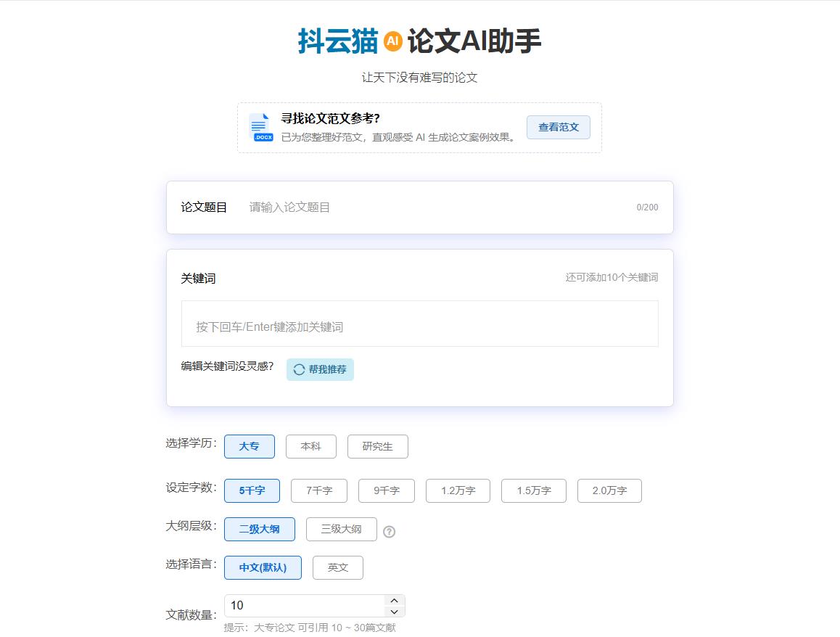Viewport: 840px width, 637px height.
Task: Click the AI logo icon in the page title
Action: [x=393, y=41]
